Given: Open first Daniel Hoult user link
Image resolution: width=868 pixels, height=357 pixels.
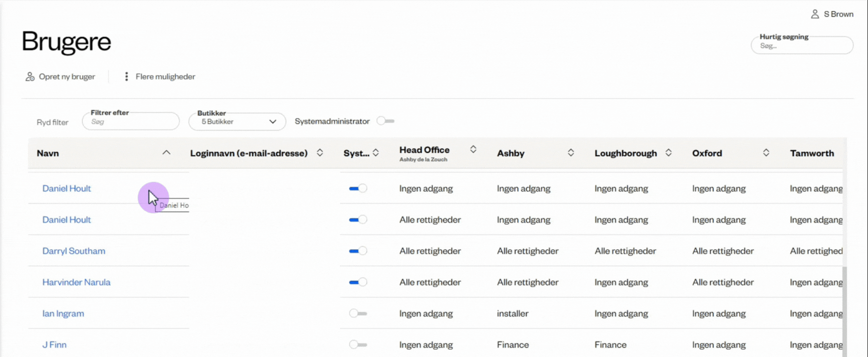Looking at the screenshot, I should [x=67, y=188].
